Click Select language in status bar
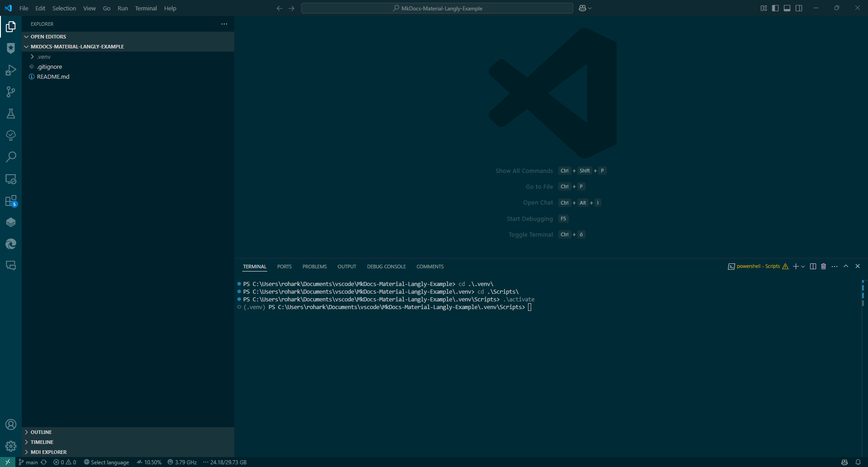This screenshot has height=467, width=868. coord(106,462)
